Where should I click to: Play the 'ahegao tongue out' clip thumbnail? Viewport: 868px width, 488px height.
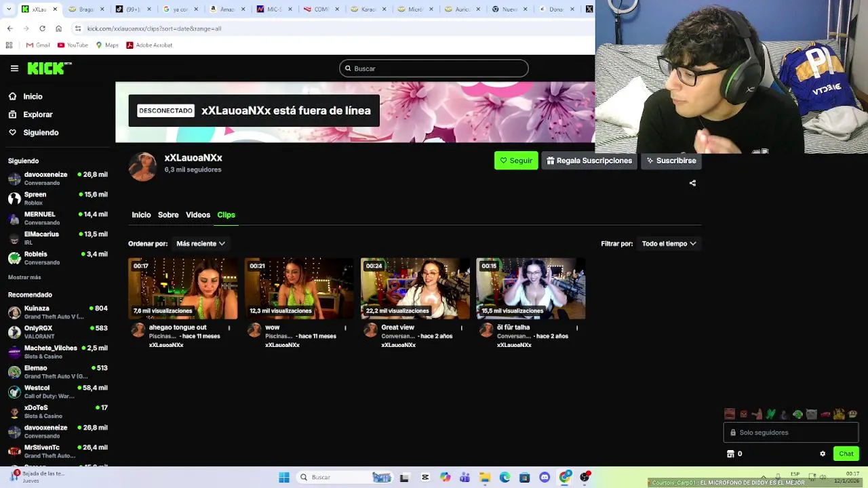click(x=183, y=288)
